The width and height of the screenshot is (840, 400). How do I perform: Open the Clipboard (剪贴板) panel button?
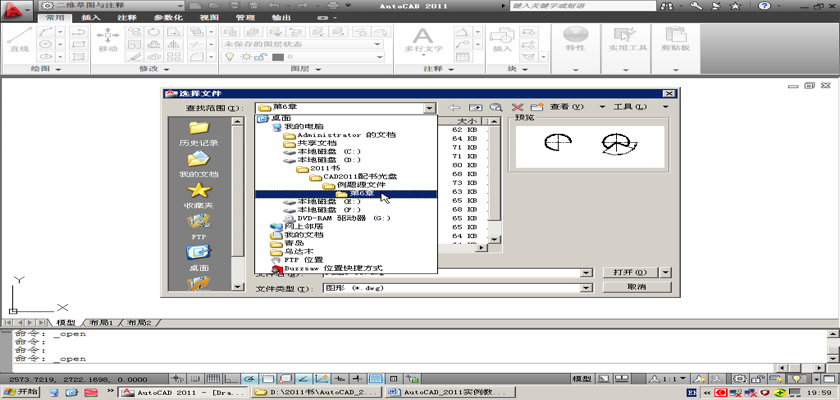pyautogui.click(x=677, y=40)
